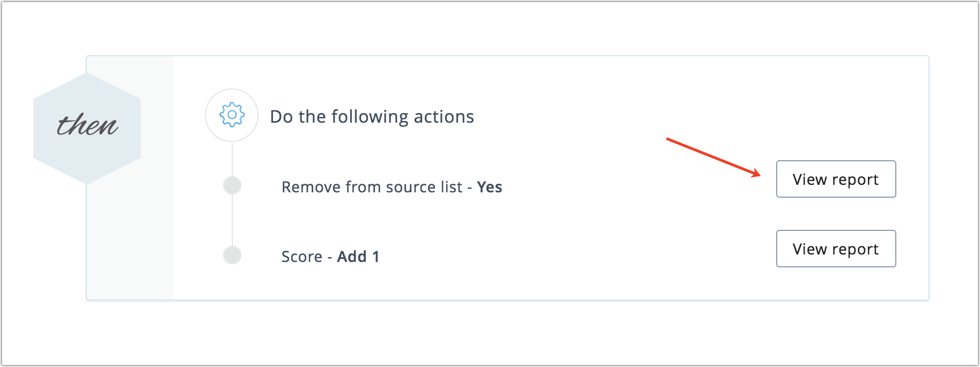Click the circle node next to 'Score - Add 1'
The image size is (980, 367).
click(232, 256)
